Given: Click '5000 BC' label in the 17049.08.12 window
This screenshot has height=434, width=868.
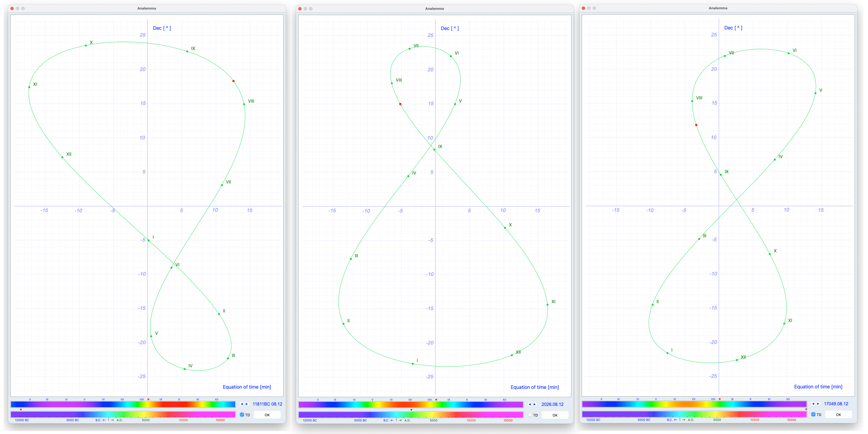Looking at the screenshot, I should (x=644, y=420).
